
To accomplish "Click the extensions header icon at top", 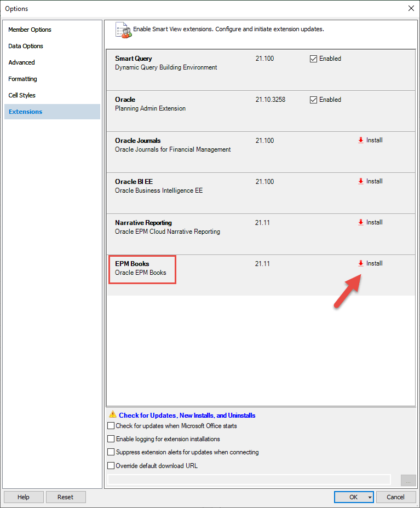I will coord(123,30).
